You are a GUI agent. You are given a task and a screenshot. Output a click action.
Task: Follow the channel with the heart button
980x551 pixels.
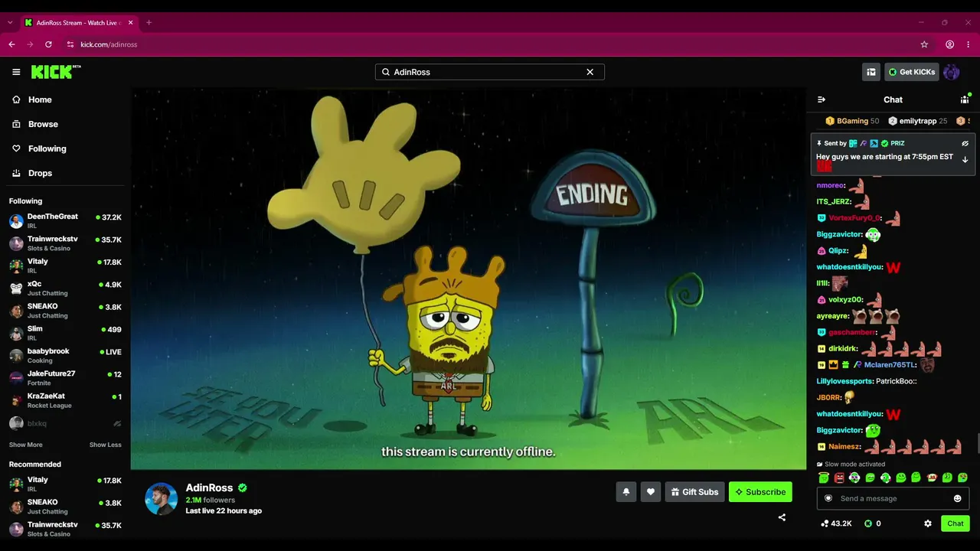pyautogui.click(x=651, y=492)
